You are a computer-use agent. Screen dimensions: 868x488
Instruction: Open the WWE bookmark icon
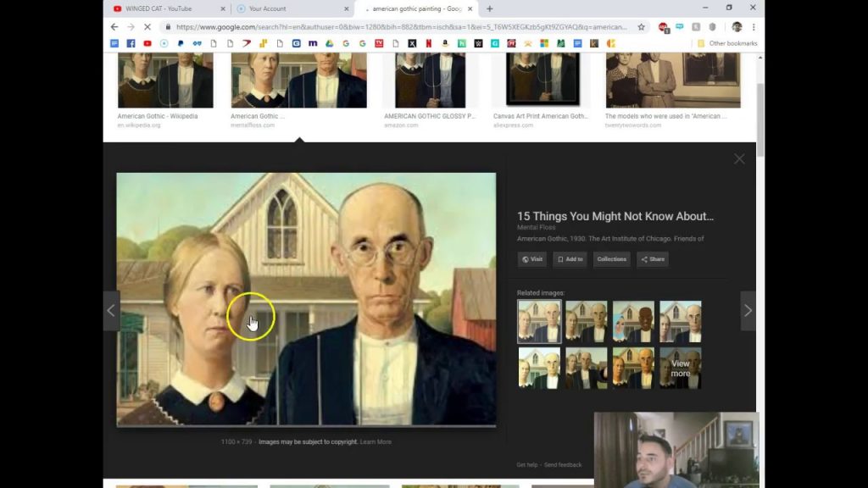tap(478, 43)
